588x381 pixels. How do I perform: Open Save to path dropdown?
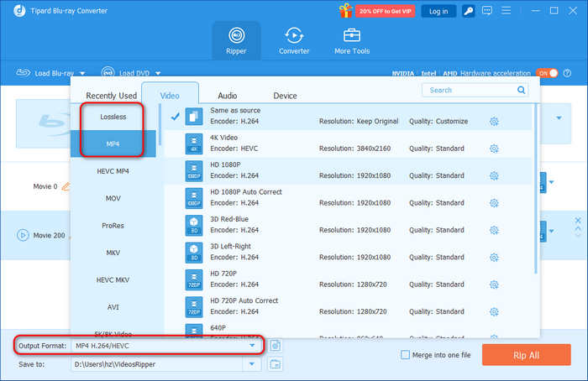[x=252, y=363]
